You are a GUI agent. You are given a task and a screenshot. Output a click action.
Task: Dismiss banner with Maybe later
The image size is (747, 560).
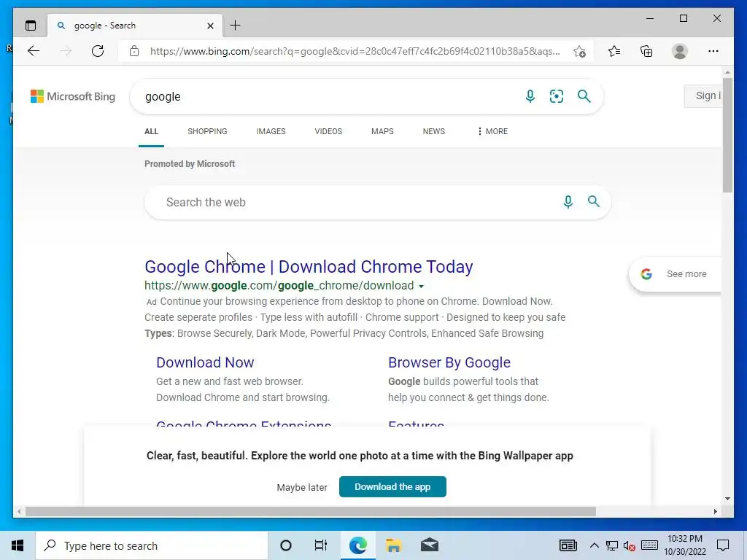pyautogui.click(x=302, y=488)
